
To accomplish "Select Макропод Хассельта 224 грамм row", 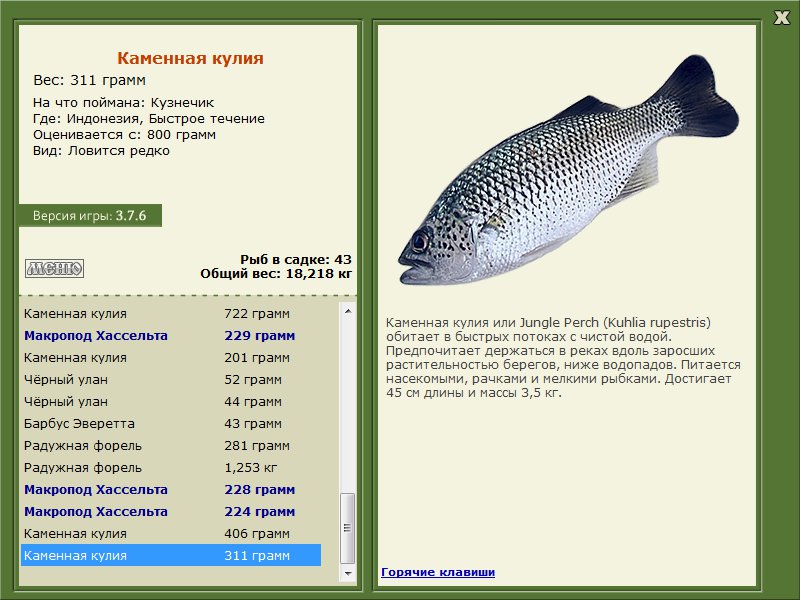I will [x=171, y=512].
